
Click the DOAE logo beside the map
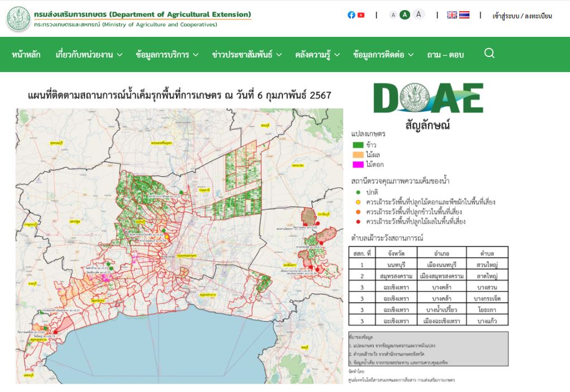tap(428, 98)
